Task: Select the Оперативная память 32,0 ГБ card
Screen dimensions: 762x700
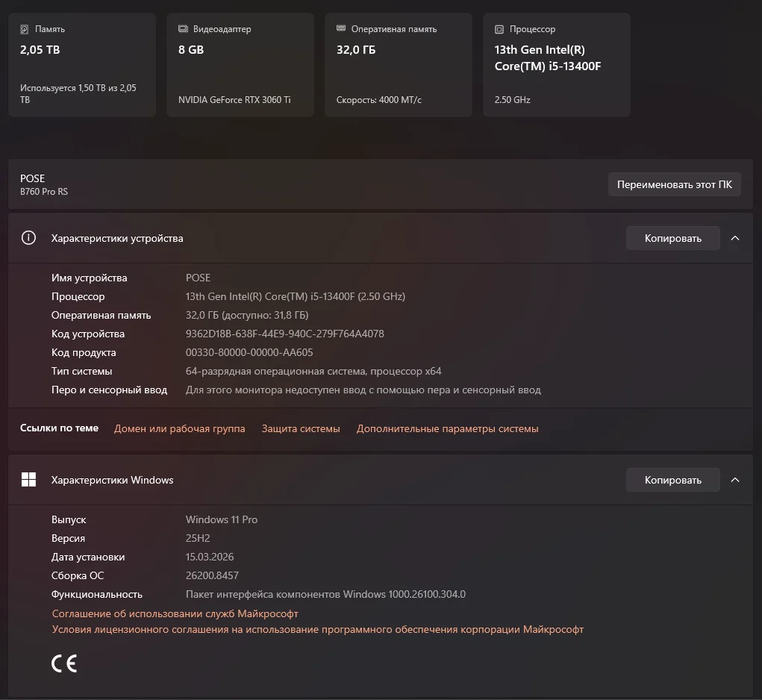Action: [399, 65]
